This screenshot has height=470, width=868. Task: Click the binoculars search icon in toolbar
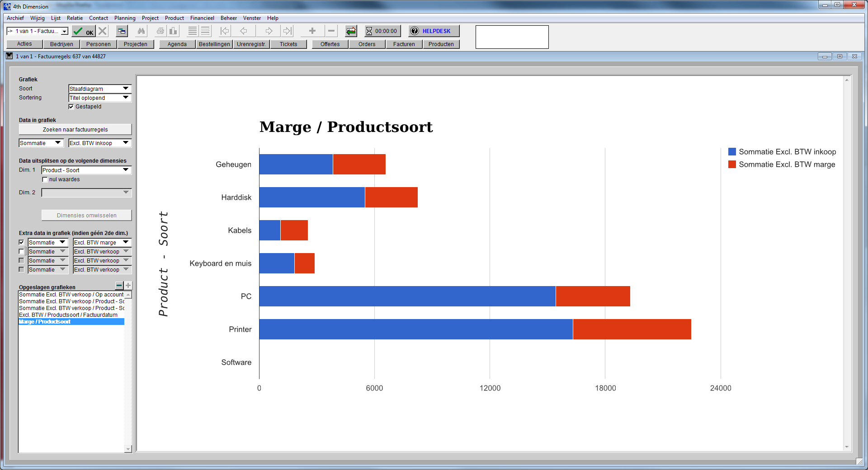[x=142, y=31]
